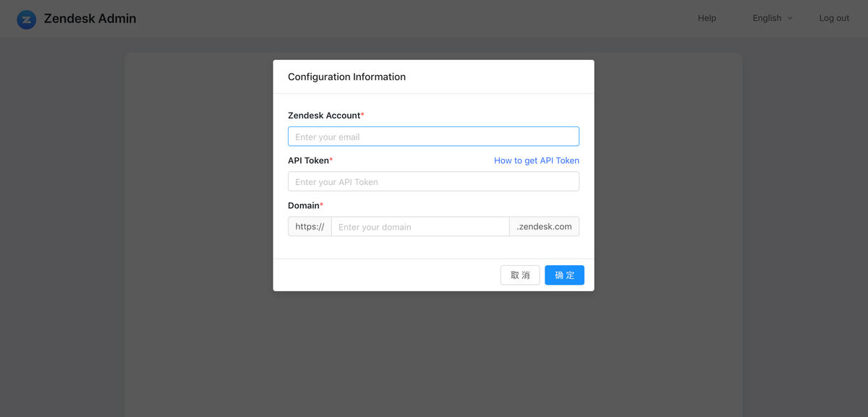Cancel the dialog with 取消 button

click(520, 275)
